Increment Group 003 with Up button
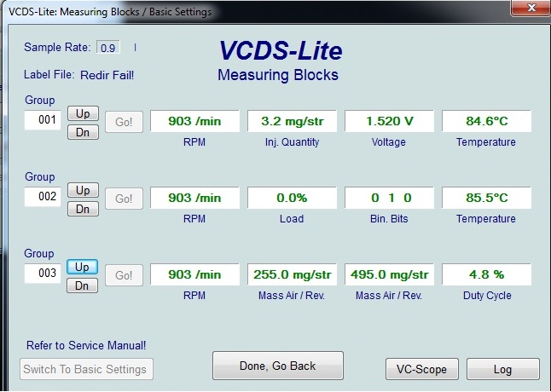The height and width of the screenshot is (392, 551). 83,267
